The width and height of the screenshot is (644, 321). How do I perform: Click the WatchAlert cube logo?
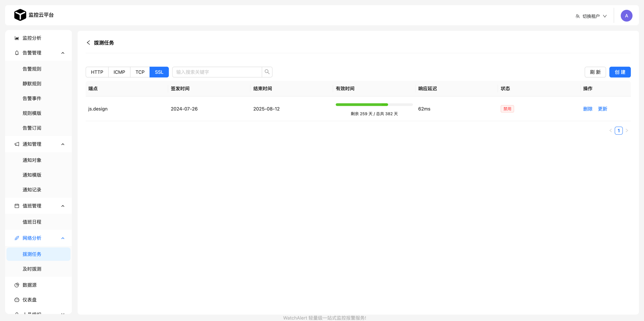(20, 15)
